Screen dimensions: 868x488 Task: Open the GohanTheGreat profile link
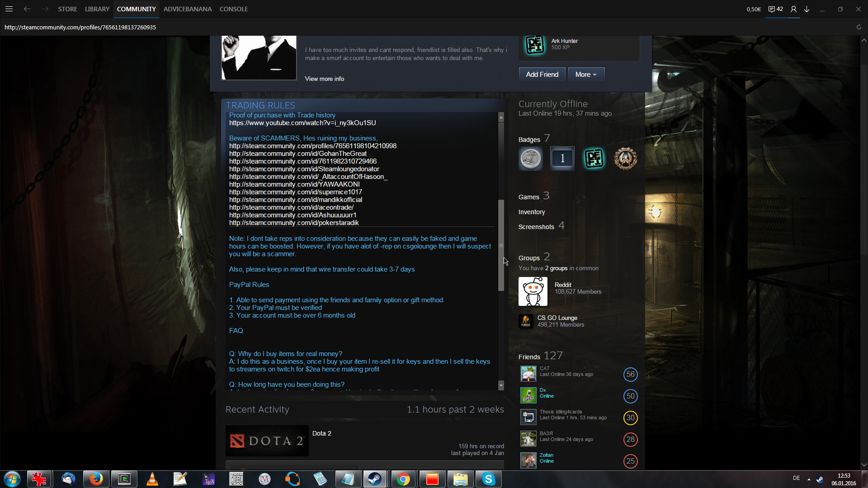click(297, 154)
